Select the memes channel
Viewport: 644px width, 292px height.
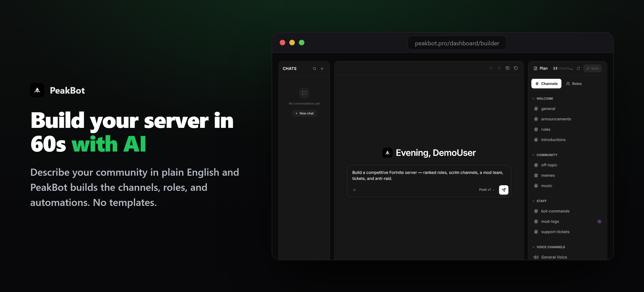pos(568,175)
